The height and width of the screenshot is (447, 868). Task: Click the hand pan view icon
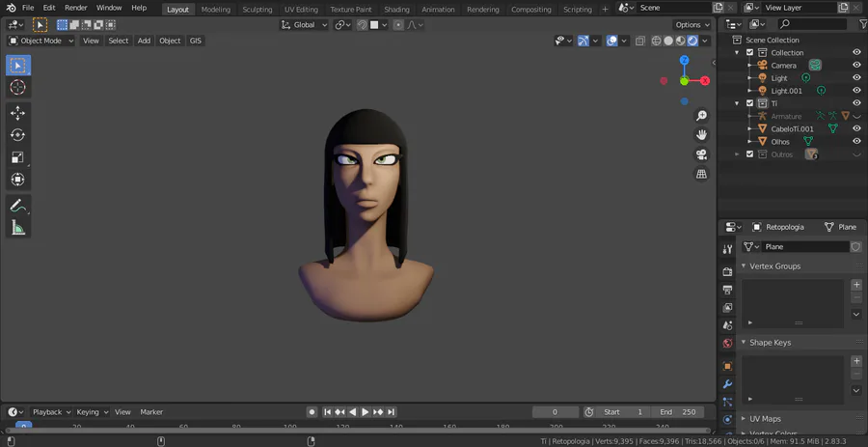[701, 135]
